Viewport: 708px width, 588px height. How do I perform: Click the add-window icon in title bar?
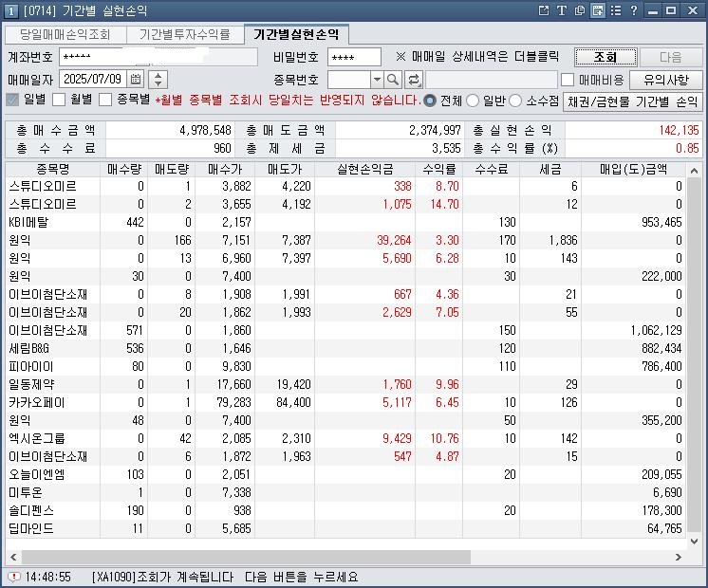tap(598, 10)
